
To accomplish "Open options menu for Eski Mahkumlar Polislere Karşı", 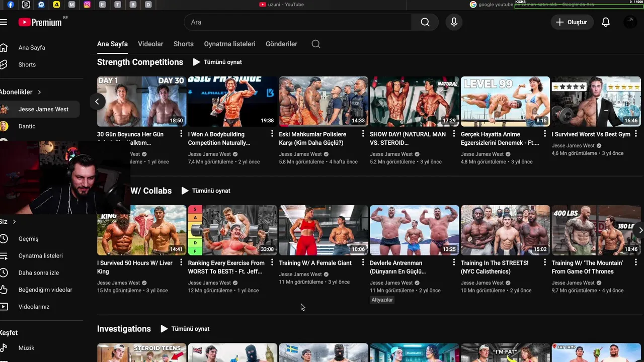I will [x=363, y=134].
